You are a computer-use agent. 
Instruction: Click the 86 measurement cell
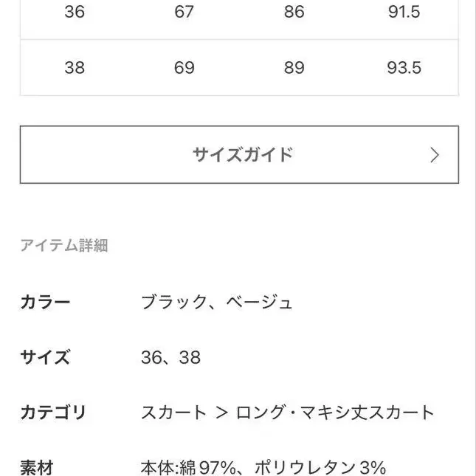click(294, 12)
